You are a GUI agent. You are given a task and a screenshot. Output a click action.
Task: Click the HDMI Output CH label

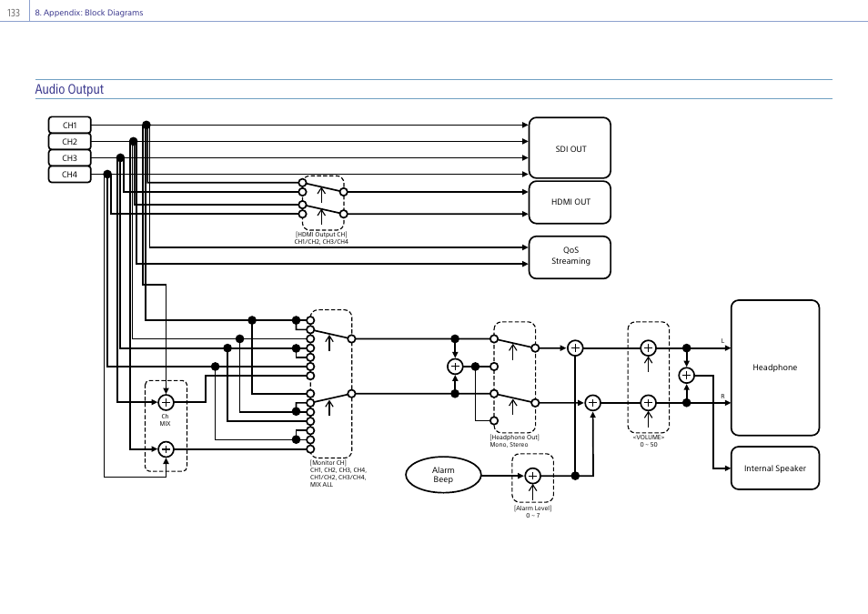coord(321,234)
